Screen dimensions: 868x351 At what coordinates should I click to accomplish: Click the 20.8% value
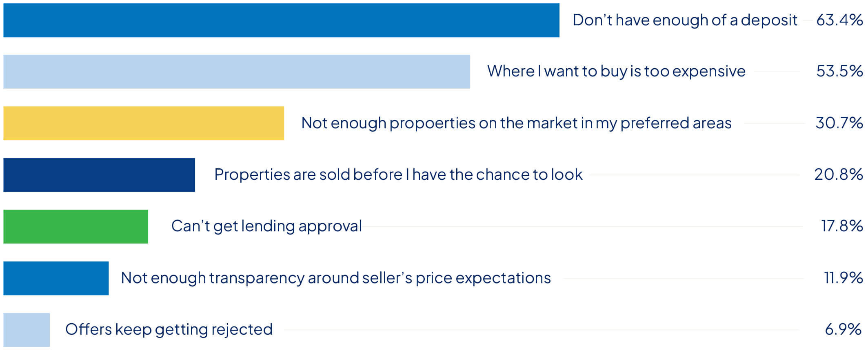839,174
